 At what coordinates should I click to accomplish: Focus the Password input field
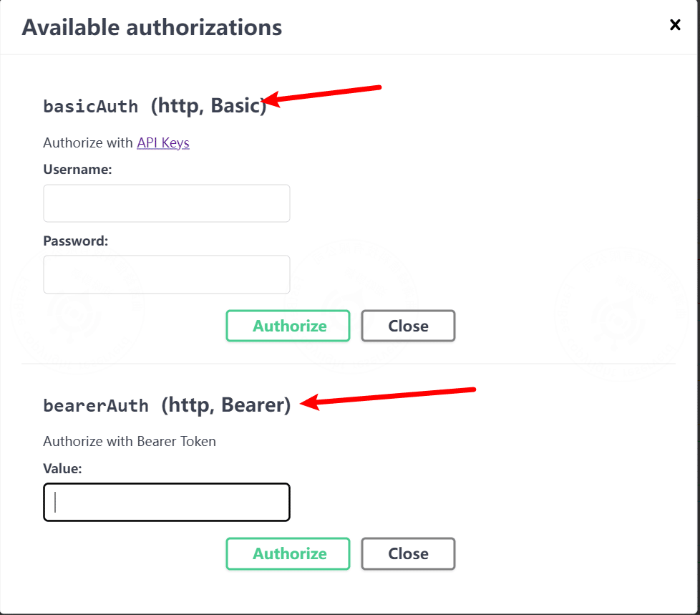tap(167, 275)
